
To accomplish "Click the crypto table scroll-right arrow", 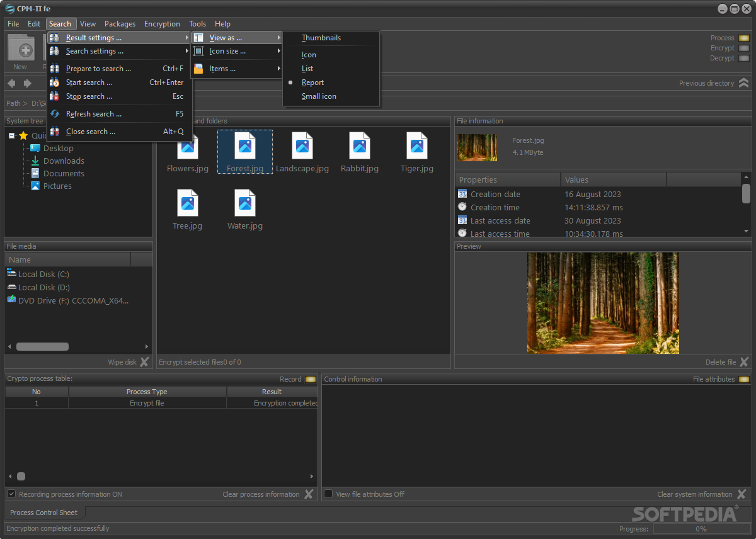I will coord(312,477).
